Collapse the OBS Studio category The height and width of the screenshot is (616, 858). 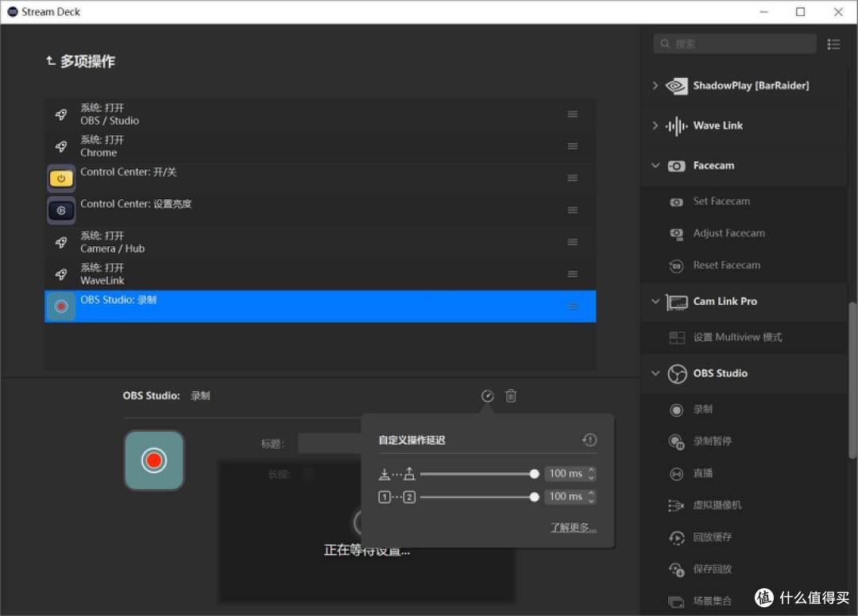pyautogui.click(x=655, y=373)
